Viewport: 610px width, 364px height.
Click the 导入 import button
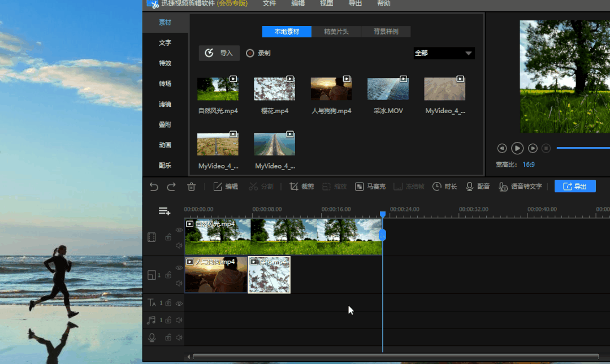219,53
